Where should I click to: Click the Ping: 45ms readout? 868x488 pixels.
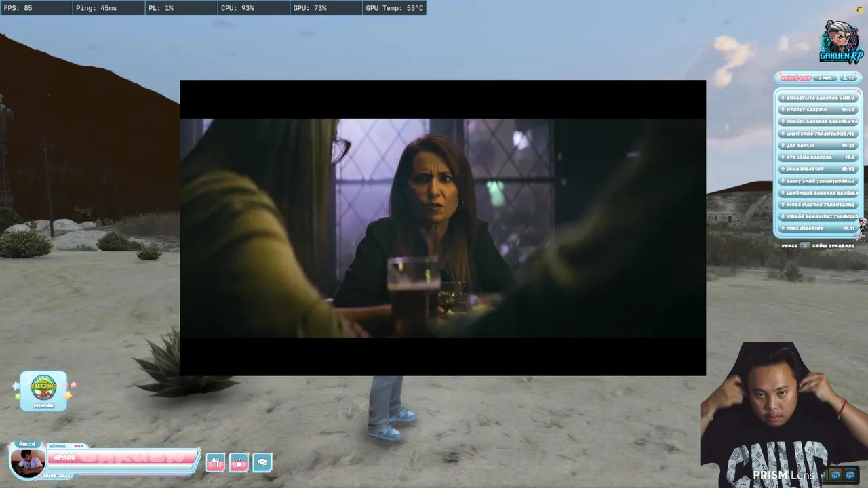pyautogui.click(x=108, y=8)
